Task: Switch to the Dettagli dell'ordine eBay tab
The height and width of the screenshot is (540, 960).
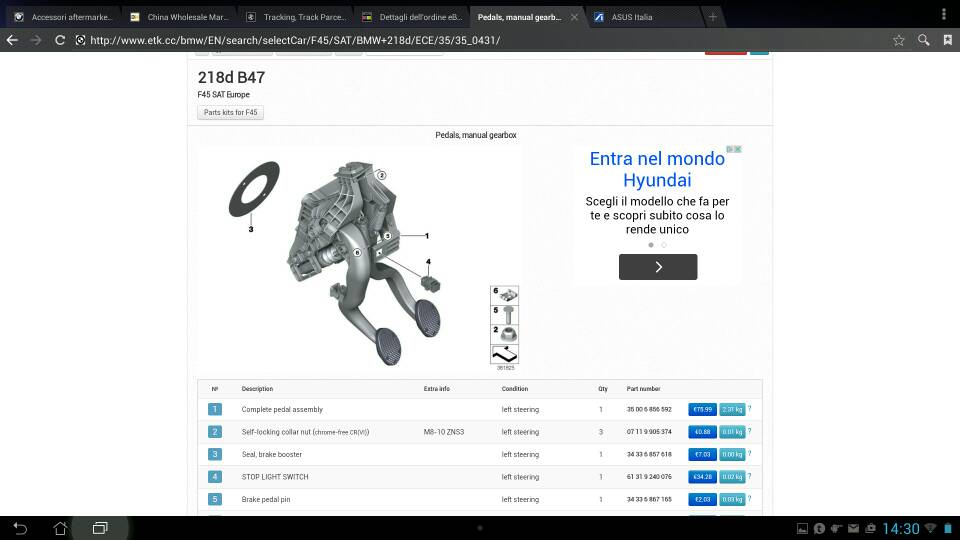Action: coord(413,17)
